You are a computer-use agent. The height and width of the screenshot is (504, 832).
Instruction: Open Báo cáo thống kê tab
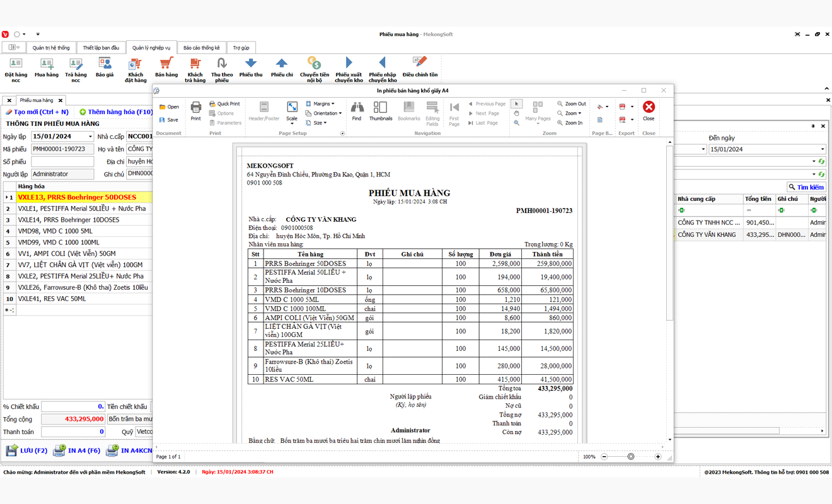coord(202,48)
